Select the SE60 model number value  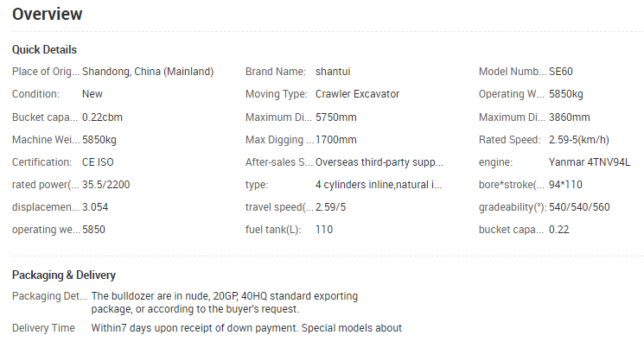click(561, 72)
